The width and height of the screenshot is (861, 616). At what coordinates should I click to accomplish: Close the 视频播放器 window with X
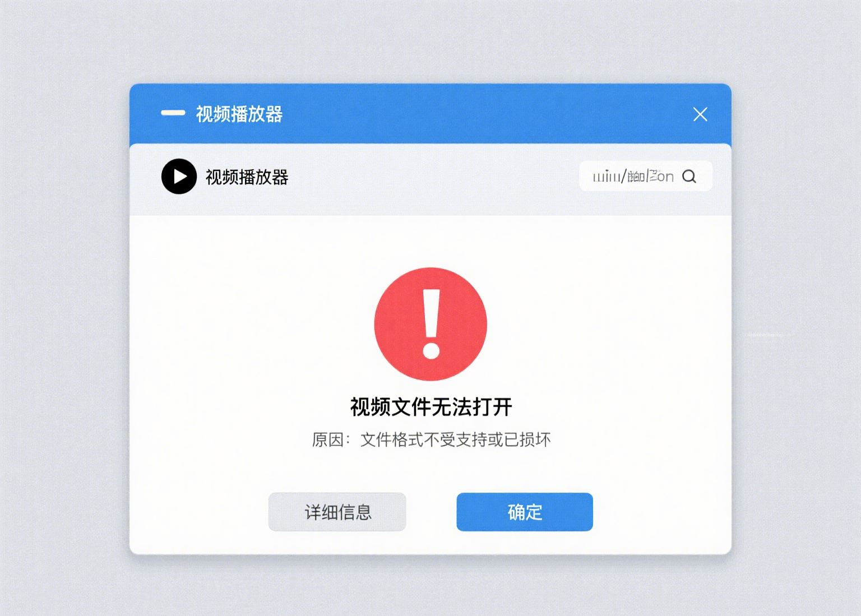coord(700,114)
